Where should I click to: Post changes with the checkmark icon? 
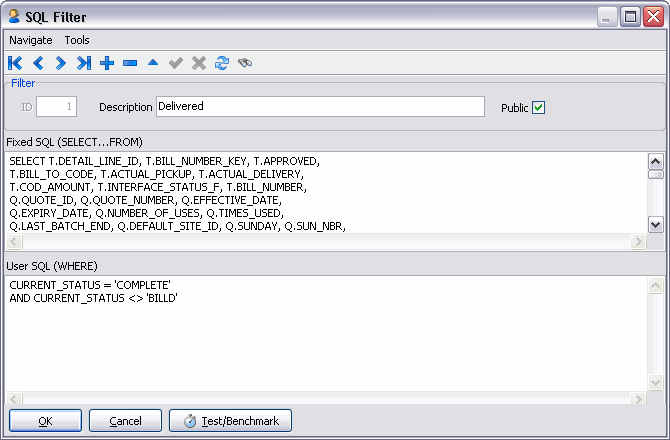[176, 63]
